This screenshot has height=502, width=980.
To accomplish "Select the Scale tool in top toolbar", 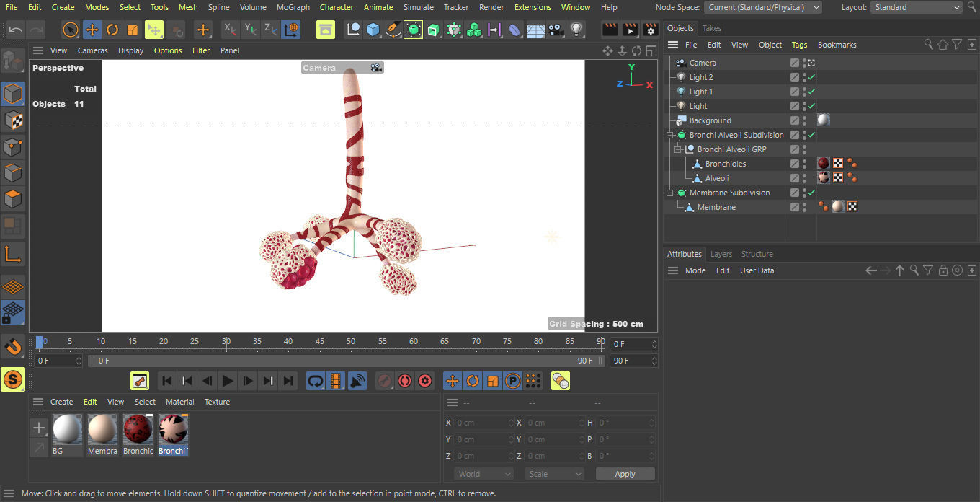I will (132, 30).
